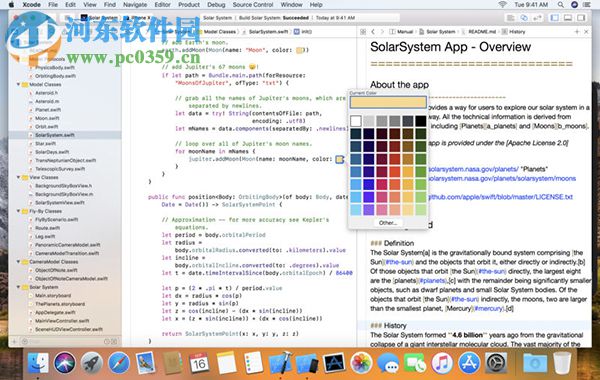Follow the #mercury anchor link
The height and width of the screenshot is (380, 600).
[x=489, y=308]
